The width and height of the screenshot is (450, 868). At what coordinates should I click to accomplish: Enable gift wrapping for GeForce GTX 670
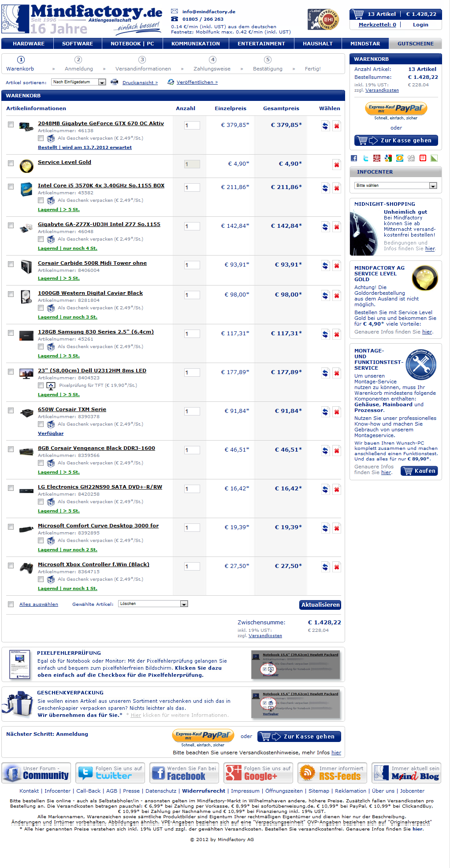pos(41,138)
